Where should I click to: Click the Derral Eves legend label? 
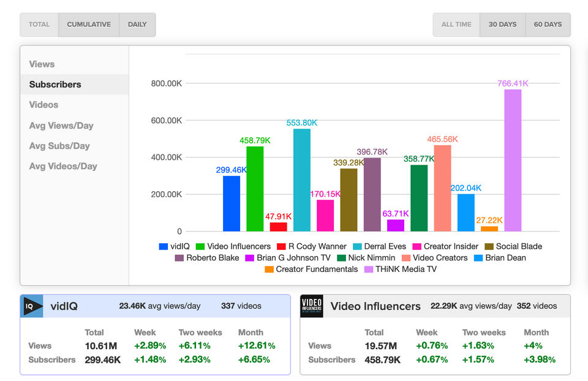tap(385, 246)
